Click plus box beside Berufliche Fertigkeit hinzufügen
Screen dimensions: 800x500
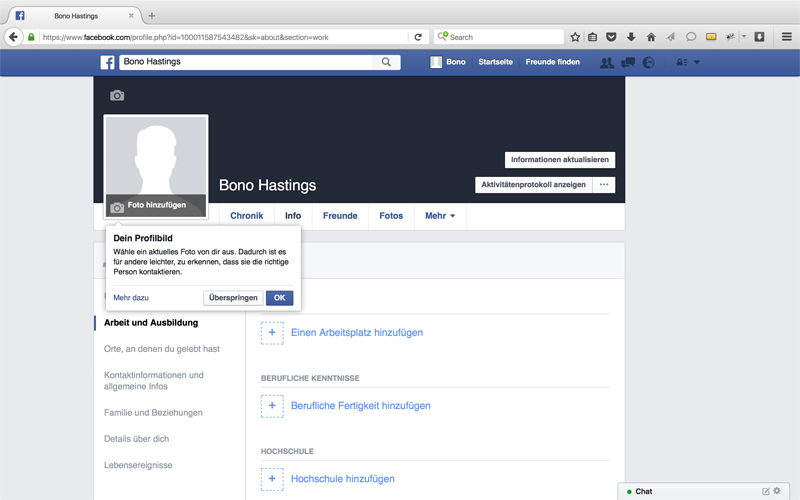(272, 406)
